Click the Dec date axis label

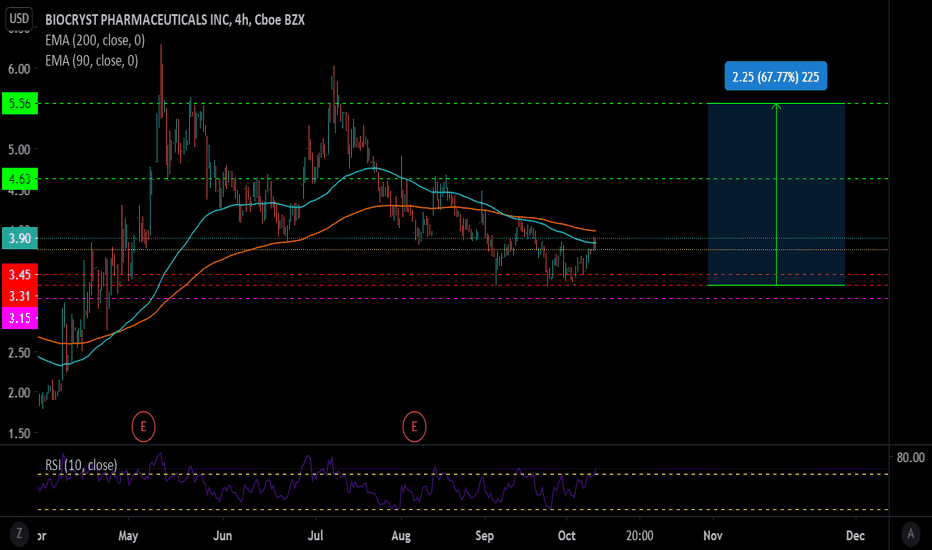pos(855,536)
